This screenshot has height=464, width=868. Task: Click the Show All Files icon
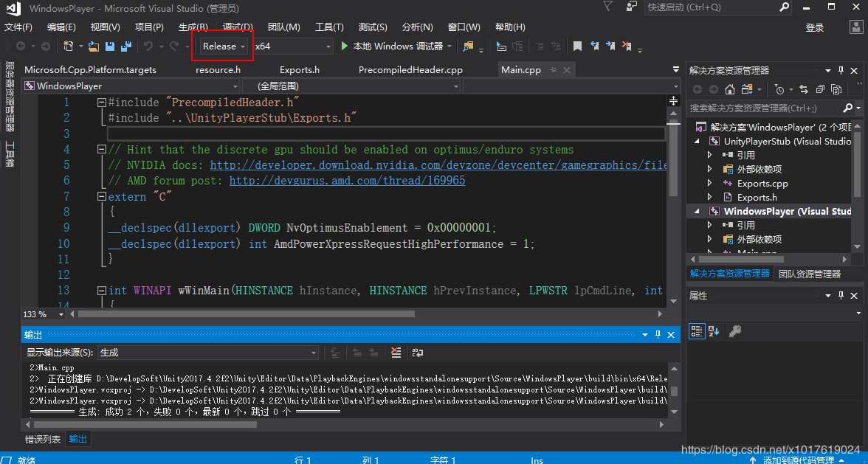[x=836, y=89]
